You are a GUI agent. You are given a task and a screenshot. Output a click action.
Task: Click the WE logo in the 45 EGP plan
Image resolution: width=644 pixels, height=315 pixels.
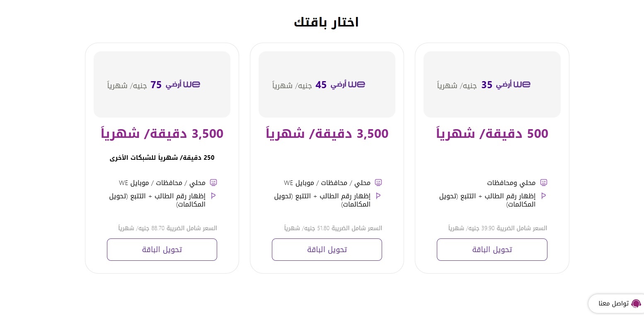(357, 84)
